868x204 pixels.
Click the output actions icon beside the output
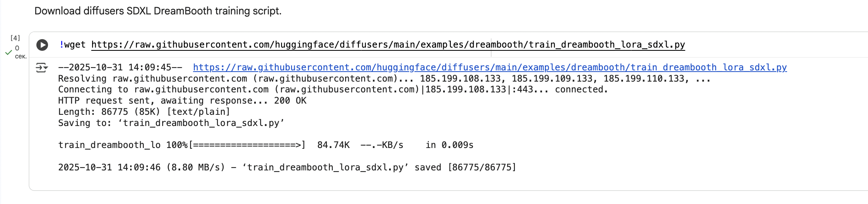[x=42, y=68]
